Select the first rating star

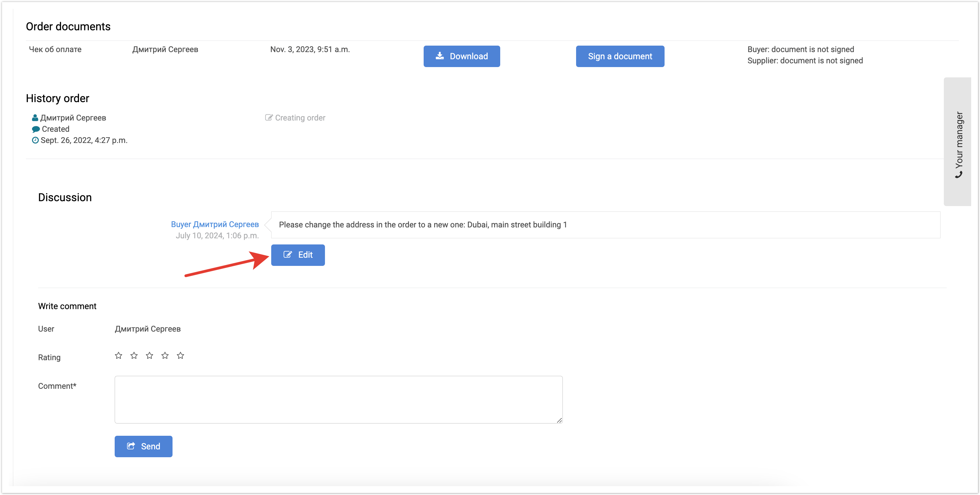point(119,355)
